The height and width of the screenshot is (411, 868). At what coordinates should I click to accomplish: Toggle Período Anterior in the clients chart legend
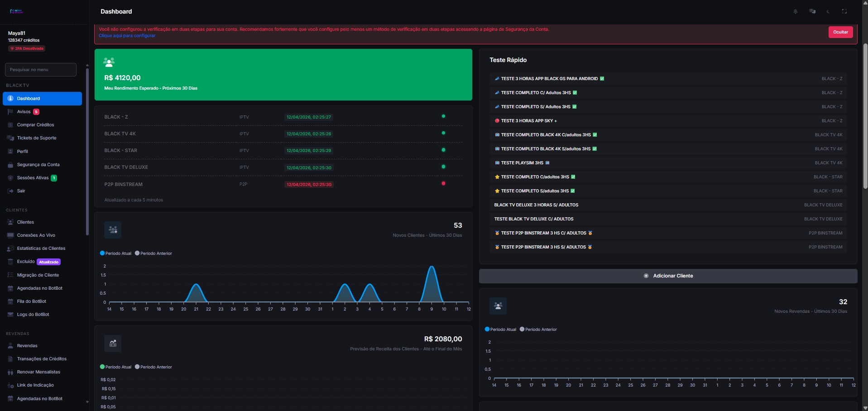153,253
